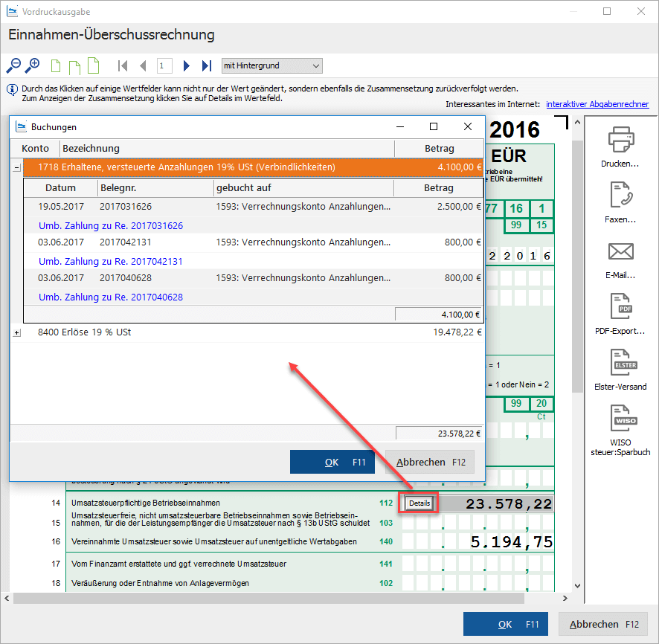Click OK in the Vordruckausgabe window
Image resolution: width=659 pixels, height=644 pixels.
(x=506, y=624)
